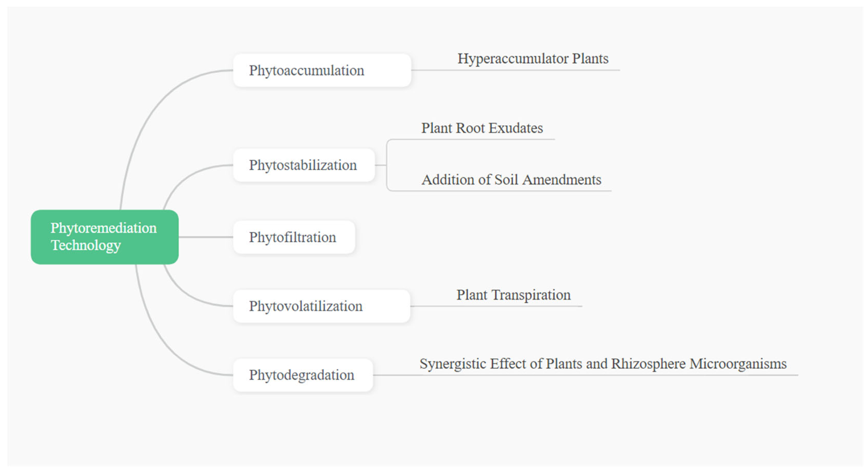Select the Hyperaccumulator Plants leaf label

(533, 59)
